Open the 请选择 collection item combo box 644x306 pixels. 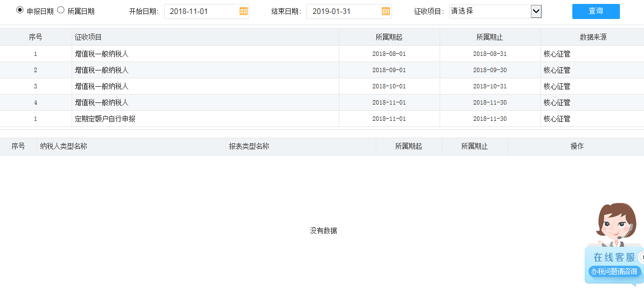489,11
